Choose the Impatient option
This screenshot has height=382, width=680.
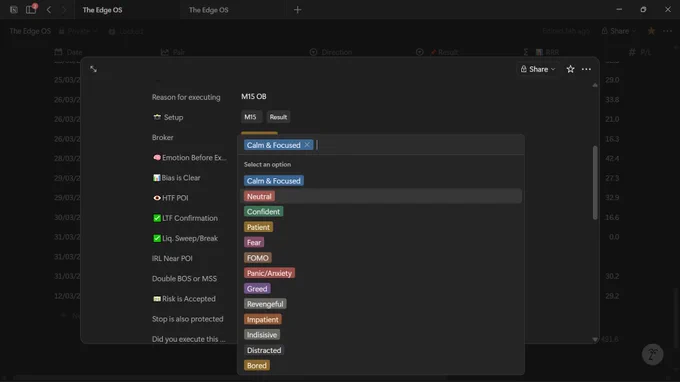(x=262, y=320)
